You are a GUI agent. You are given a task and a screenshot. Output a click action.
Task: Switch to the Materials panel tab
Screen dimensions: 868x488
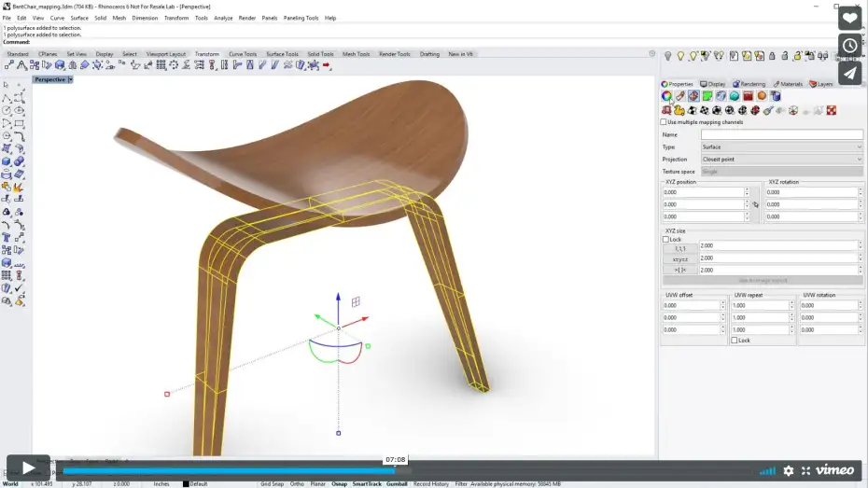(x=789, y=84)
